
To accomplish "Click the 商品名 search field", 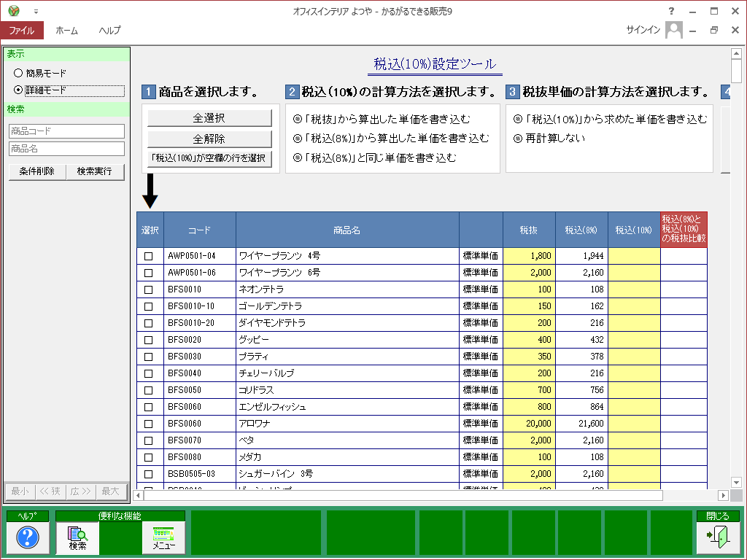I will pos(66,149).
